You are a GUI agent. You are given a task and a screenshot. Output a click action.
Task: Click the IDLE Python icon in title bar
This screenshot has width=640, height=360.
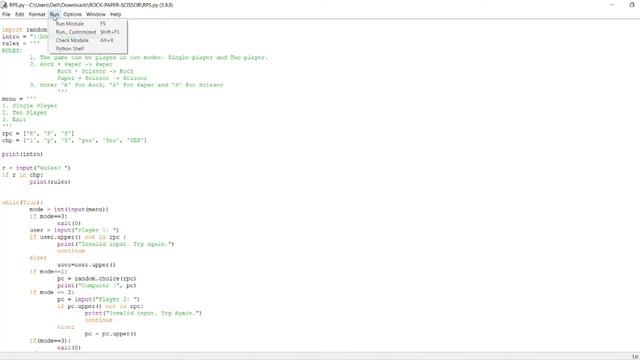(4, 5)
